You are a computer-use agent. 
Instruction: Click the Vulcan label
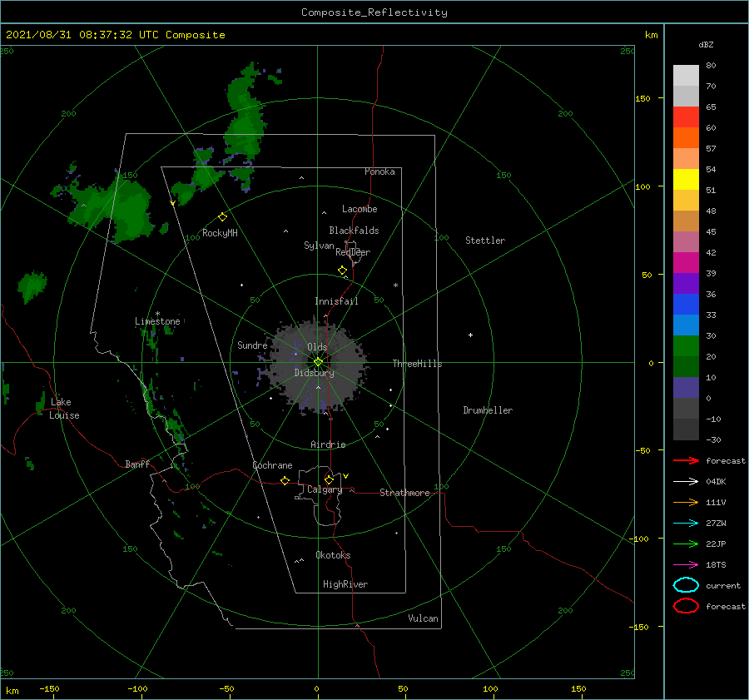(423, 618)
